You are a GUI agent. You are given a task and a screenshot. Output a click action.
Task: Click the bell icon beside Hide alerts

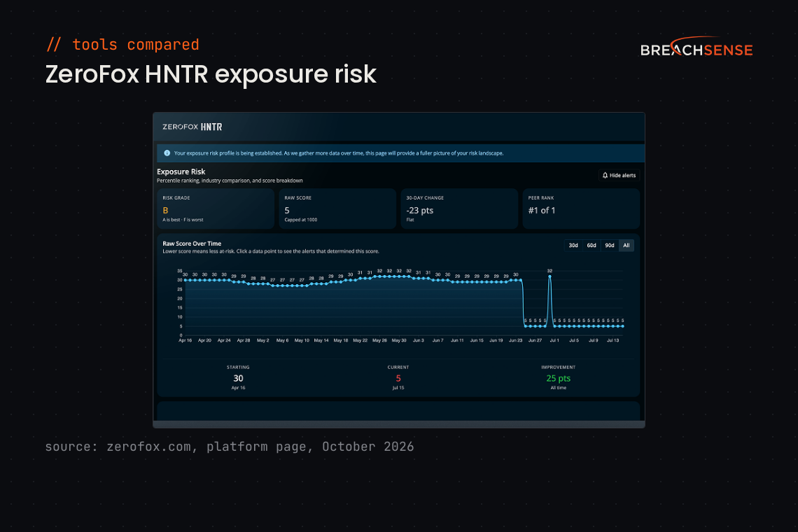605,175
